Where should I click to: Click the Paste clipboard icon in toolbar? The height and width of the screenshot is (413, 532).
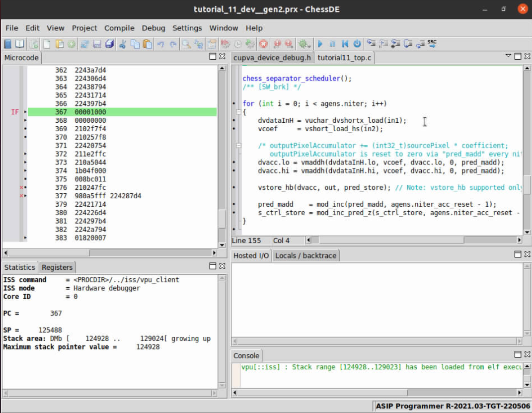tap(148, 44)
